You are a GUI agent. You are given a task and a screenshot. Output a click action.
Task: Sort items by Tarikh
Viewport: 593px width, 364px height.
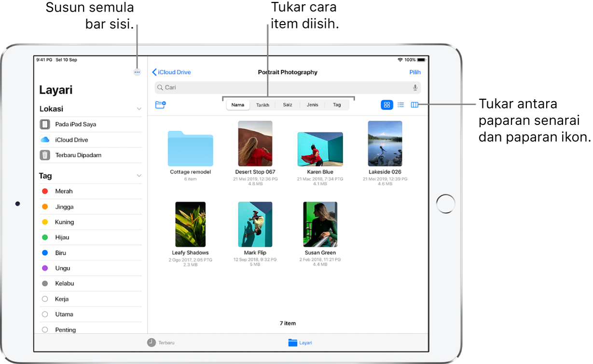point(262,105)
